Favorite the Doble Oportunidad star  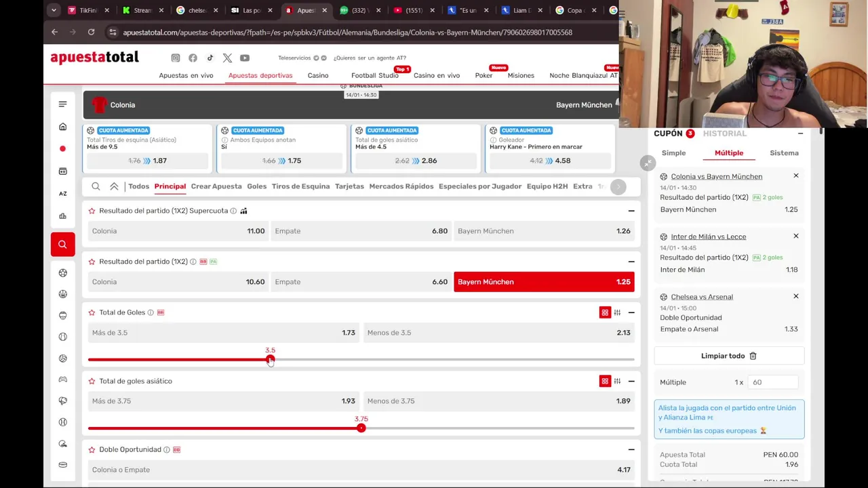tap(92, 449)
